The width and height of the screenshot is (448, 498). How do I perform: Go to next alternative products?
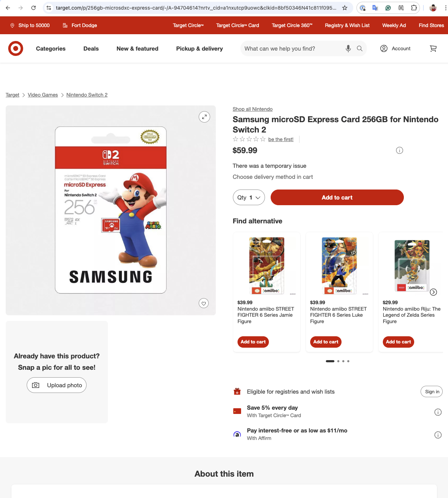[x=433, y=292]
